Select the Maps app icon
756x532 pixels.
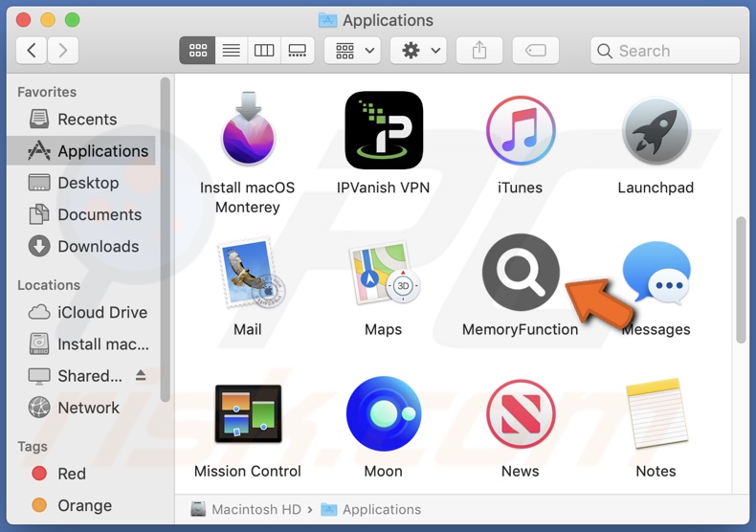point(385,274)
